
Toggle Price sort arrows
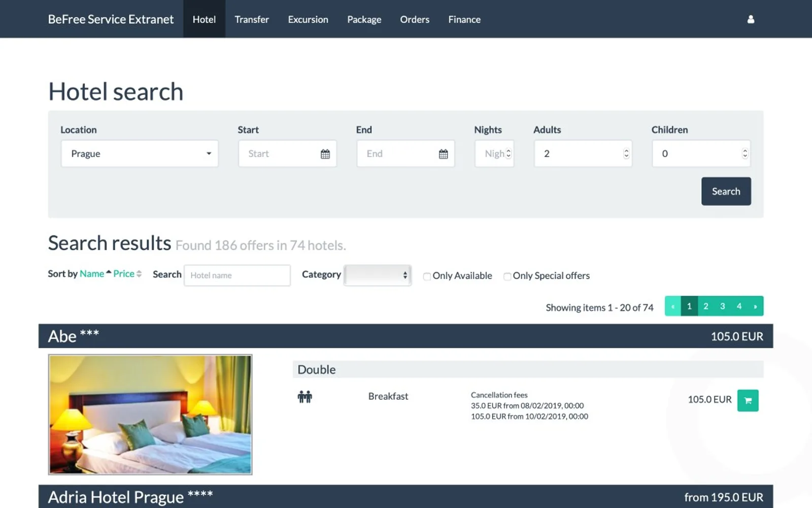click(x=139, y=274)
